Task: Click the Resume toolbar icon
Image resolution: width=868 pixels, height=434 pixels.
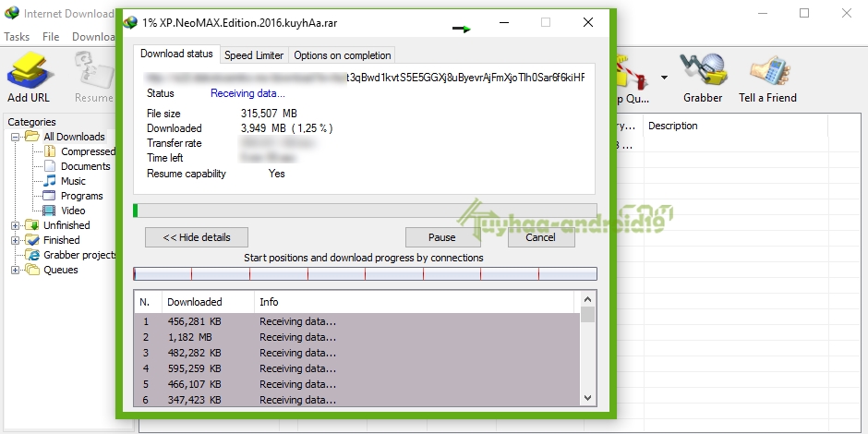Action: pyautogui.click(x=94, y=71)
